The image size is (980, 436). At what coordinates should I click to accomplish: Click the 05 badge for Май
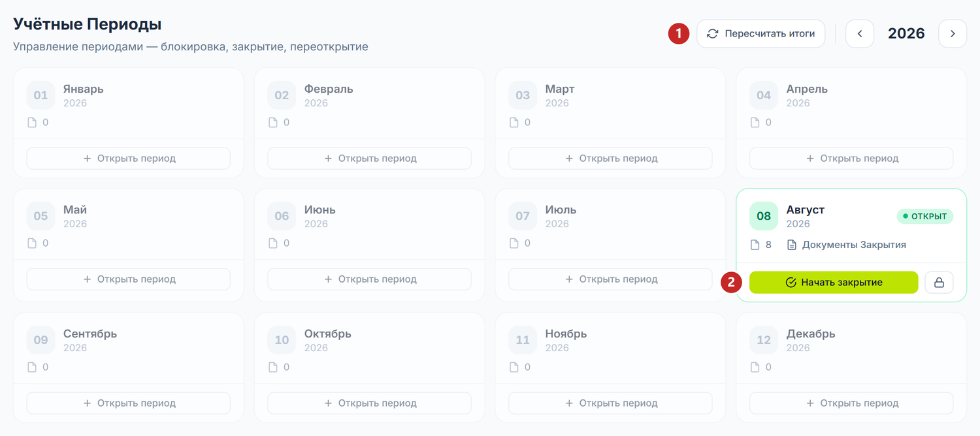point(41,216)
